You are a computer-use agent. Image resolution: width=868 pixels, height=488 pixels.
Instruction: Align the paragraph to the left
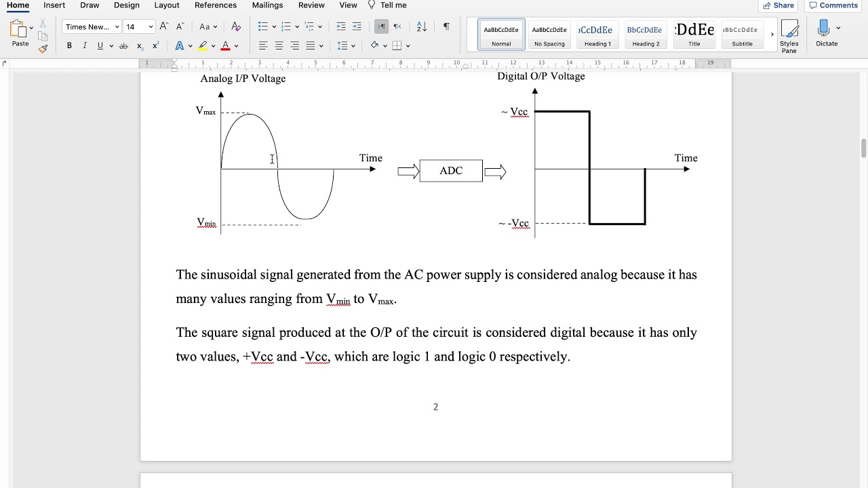263,45
